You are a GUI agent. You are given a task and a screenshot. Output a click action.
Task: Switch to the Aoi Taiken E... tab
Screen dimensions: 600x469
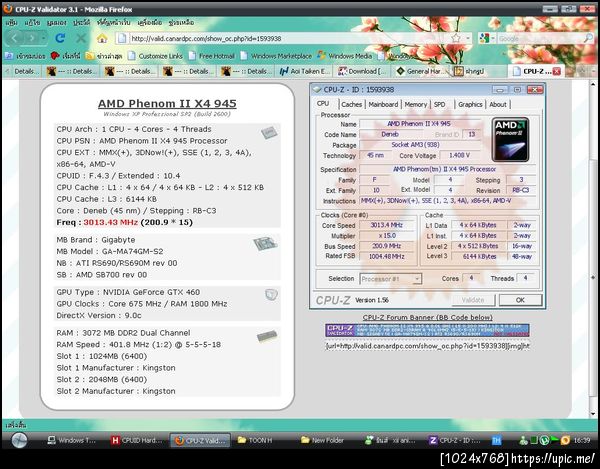pyautogui.click(x=305, y=71)
